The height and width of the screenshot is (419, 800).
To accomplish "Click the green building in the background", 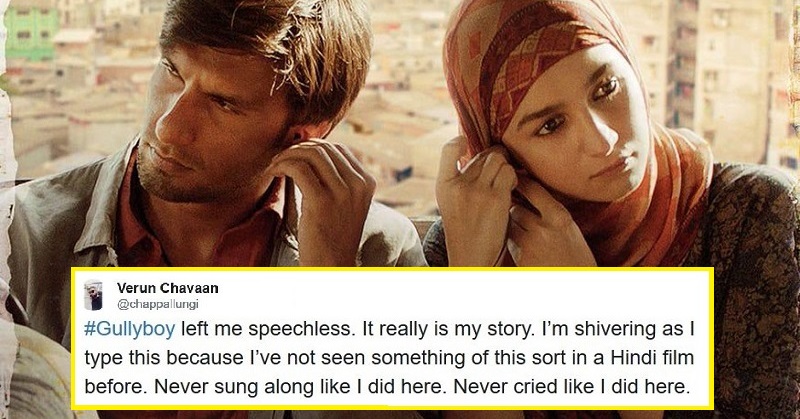I will [32, 32].
